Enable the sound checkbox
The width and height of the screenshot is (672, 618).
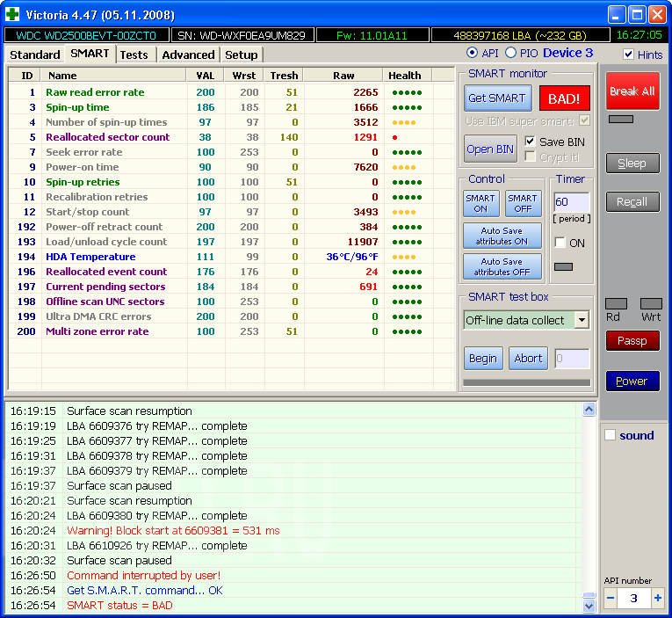pyautogui.click(x=611, y=435)
